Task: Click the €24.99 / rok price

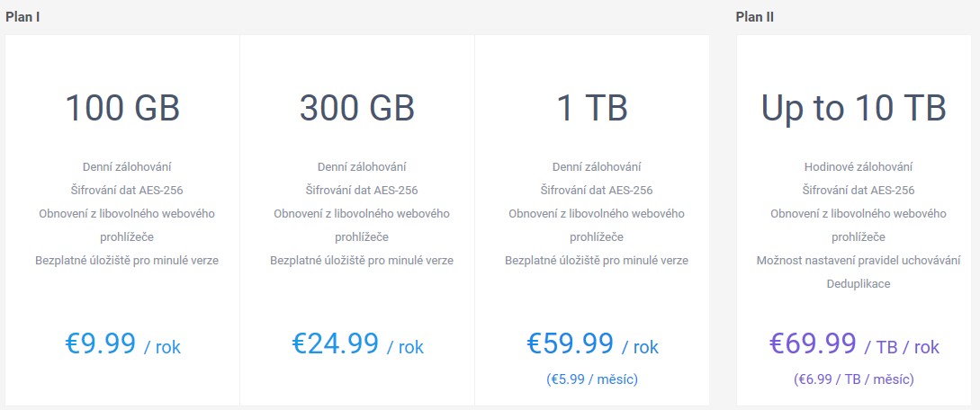Action: point(357,343)
